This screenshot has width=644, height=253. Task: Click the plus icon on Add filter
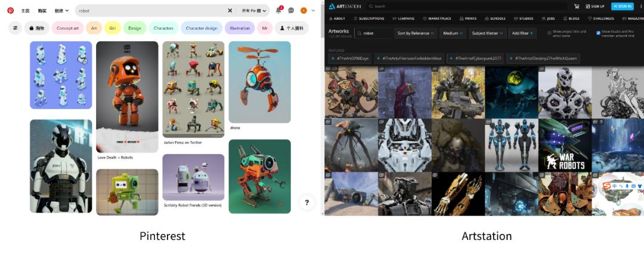(531, 33)
